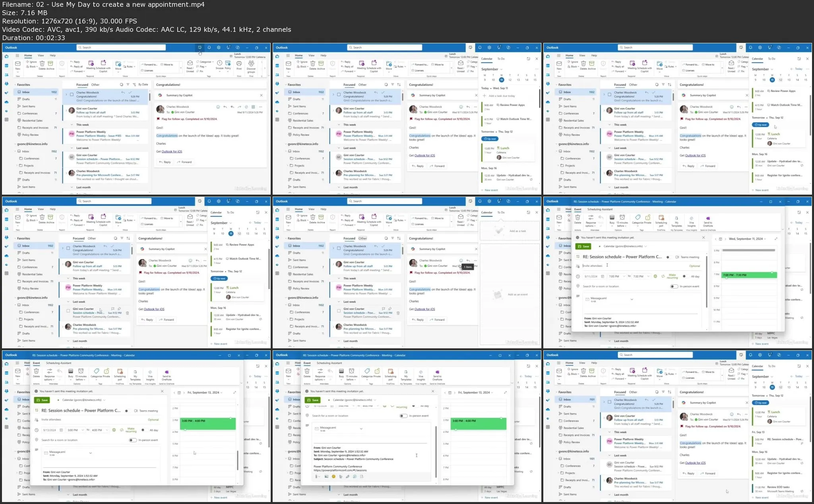Image resolution: width=814 pixels, height=504 pixels.
Task: Open the 3:00 PM start time dropdown beside 9/13/2024
Action: click(x=76, y=430)
